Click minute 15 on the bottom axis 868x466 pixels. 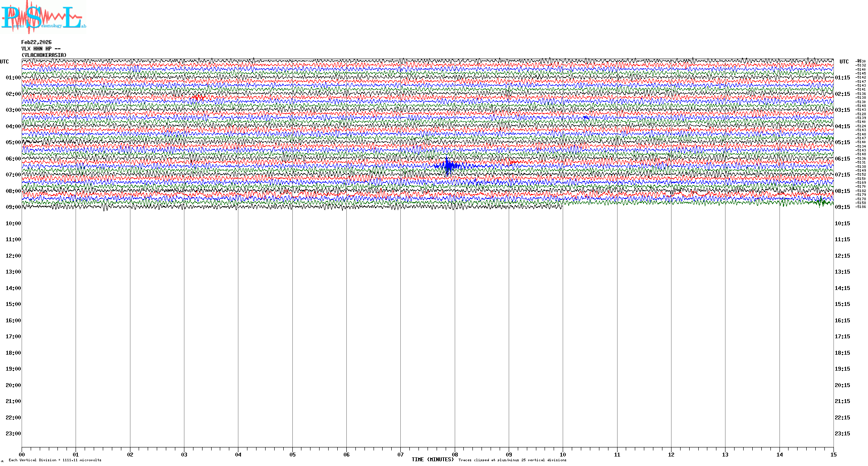[x=833, y=454]
